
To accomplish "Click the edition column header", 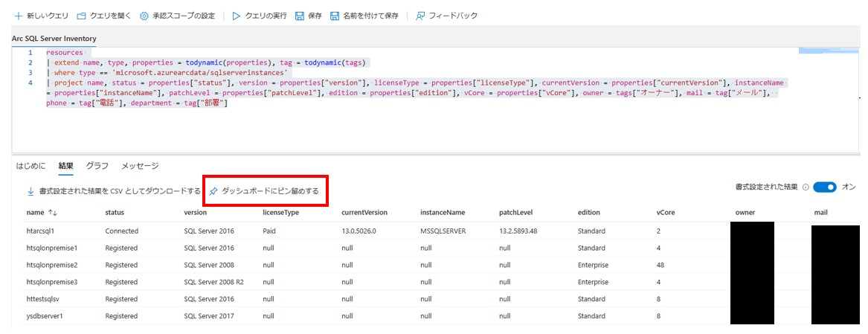I will [x=589, y=212].
